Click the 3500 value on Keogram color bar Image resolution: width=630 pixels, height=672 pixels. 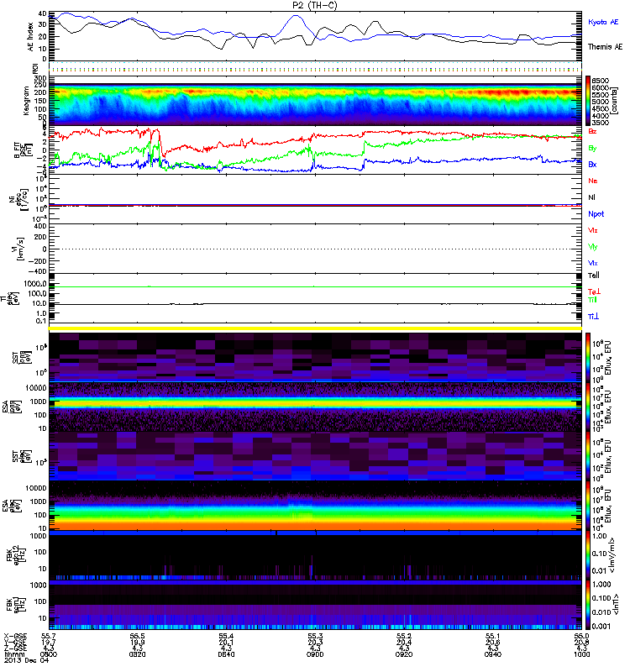[600, 123]
